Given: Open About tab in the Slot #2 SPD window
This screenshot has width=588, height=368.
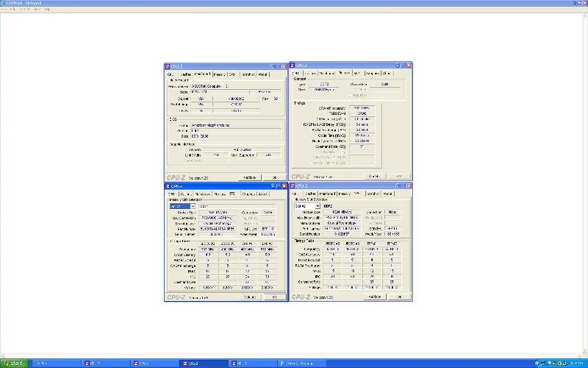Looking at the screenshot, I should 388,194.
